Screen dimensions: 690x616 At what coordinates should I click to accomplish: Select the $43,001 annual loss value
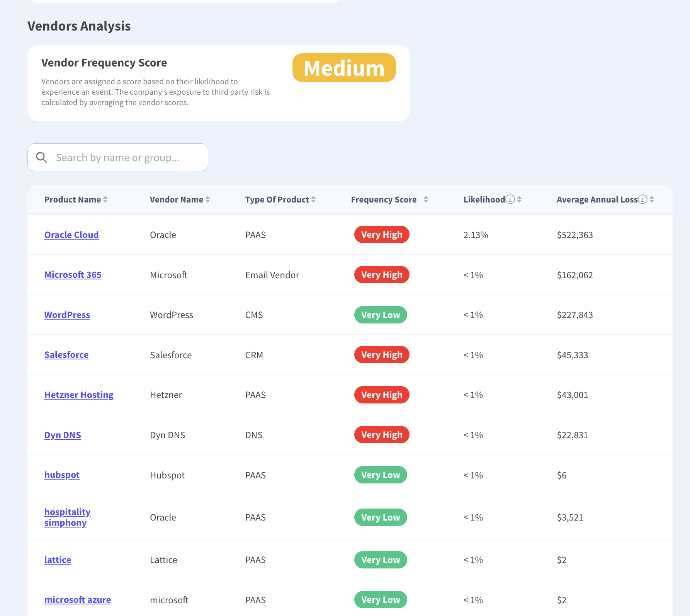click(573, 395)
